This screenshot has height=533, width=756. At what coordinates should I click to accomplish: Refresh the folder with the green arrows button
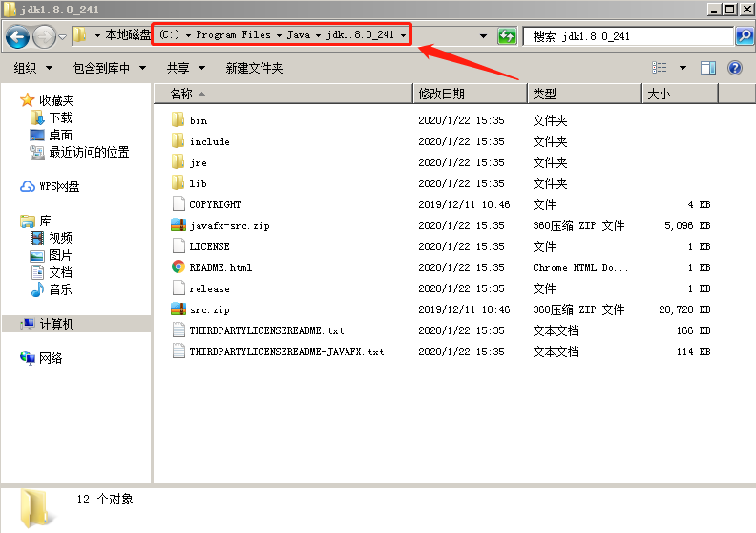click(507, 35)
